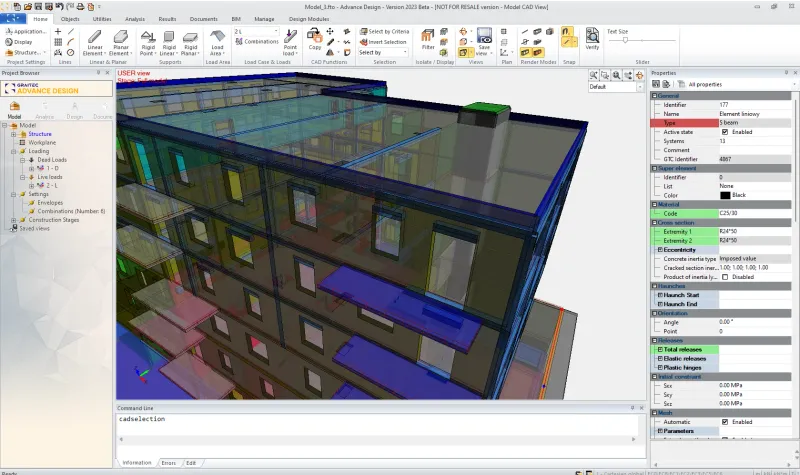Screen dimensions: 800x475
Task: Toggle the highlighted view mode button in Views
Action: [x=463, y=52]
